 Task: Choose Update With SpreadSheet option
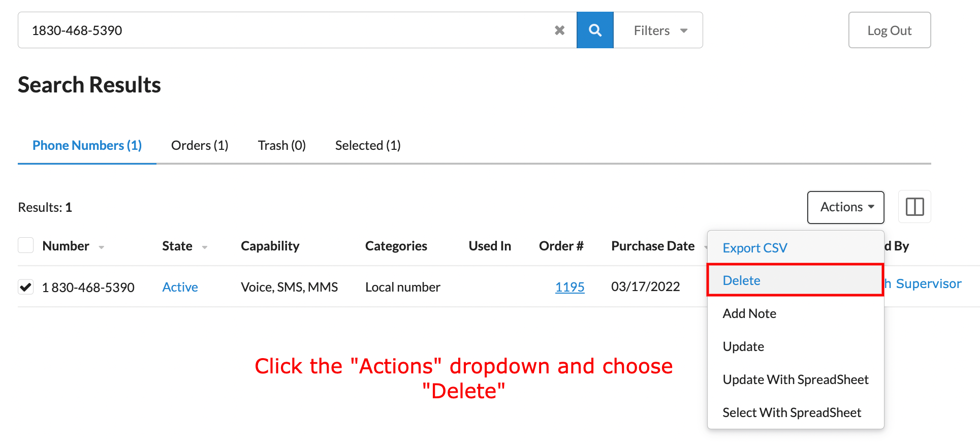click(x=795, y=379)
